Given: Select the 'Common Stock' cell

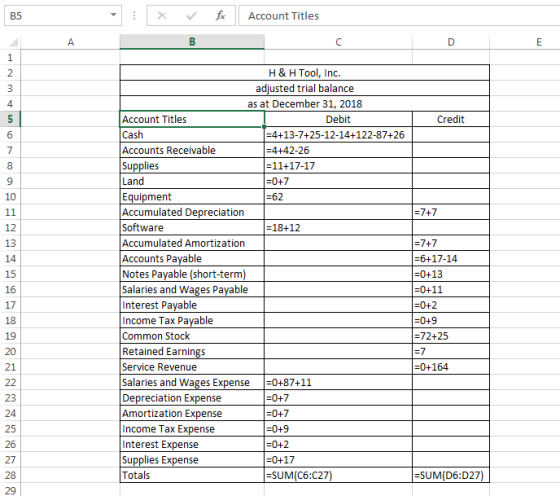Looking at the screenshot, I should (x=192, y=336).
